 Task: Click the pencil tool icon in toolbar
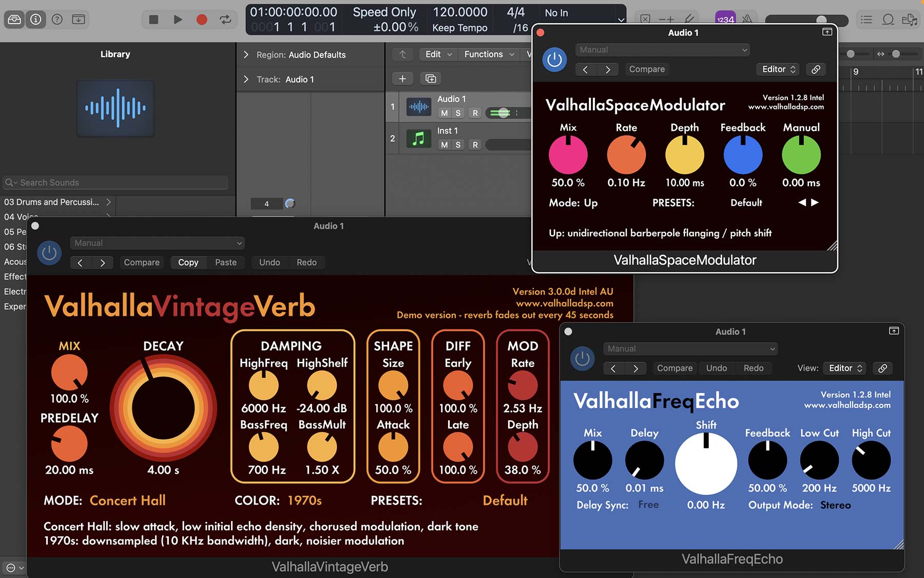(x=690, y=19)
